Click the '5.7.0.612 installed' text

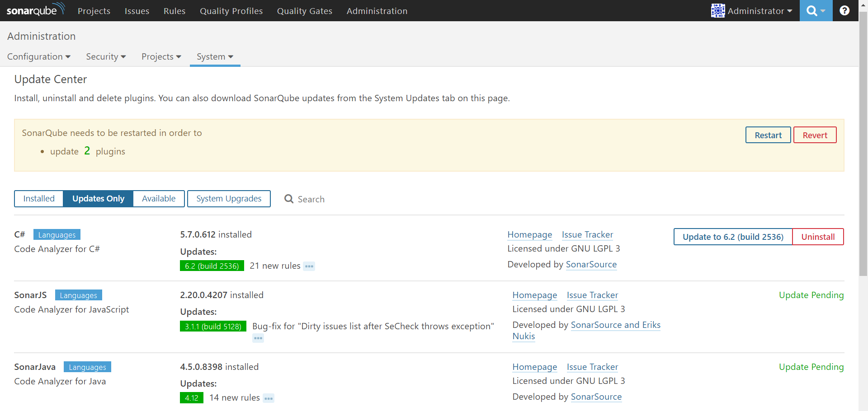(216, 234)
